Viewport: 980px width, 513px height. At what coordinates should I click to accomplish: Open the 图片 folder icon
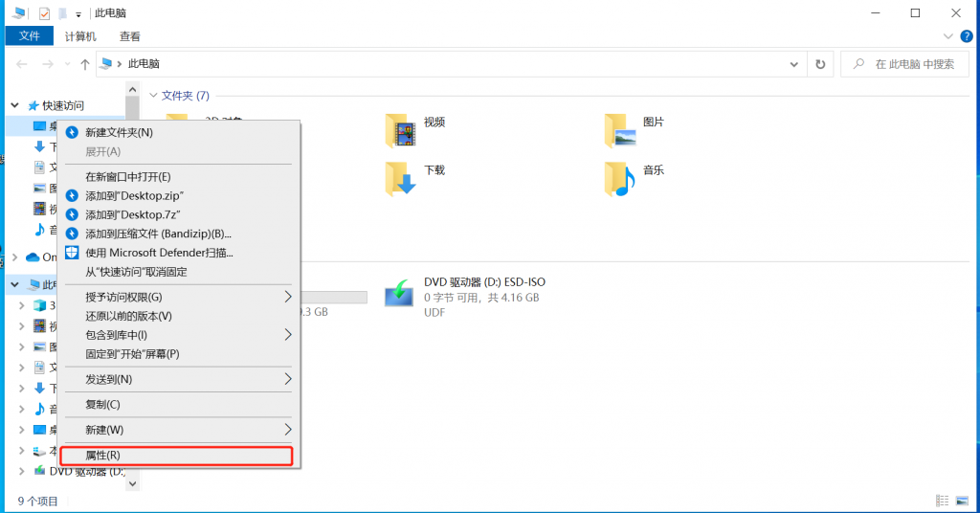(619, 130)
